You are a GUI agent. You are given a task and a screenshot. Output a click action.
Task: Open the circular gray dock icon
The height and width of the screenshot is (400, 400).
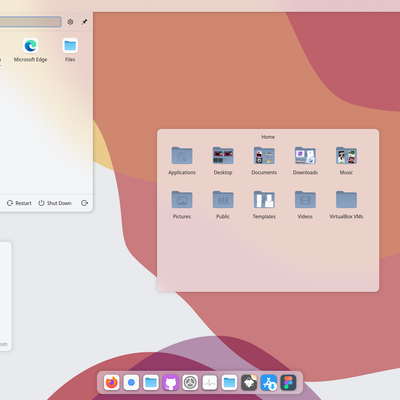pyautogui.click(x=190, y=383)
